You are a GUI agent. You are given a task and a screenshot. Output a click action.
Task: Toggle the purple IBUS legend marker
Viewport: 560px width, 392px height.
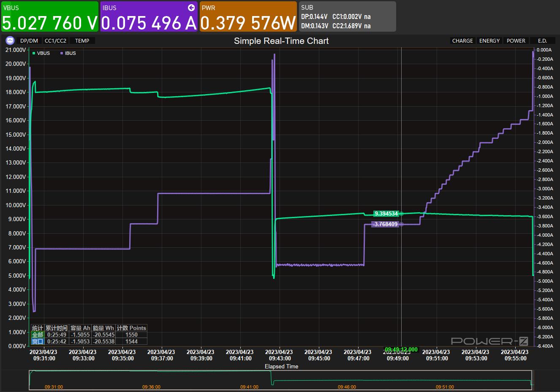[62, 53]
